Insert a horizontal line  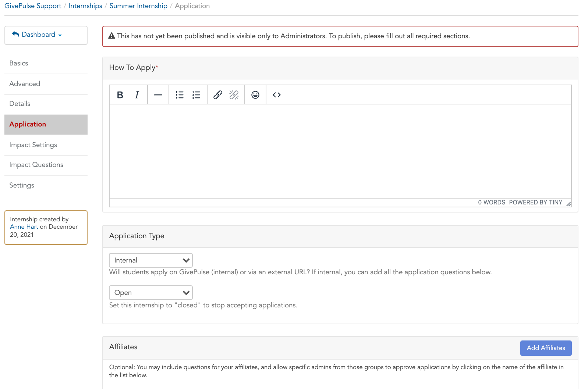pyautogui.click(x=158, y=95)
